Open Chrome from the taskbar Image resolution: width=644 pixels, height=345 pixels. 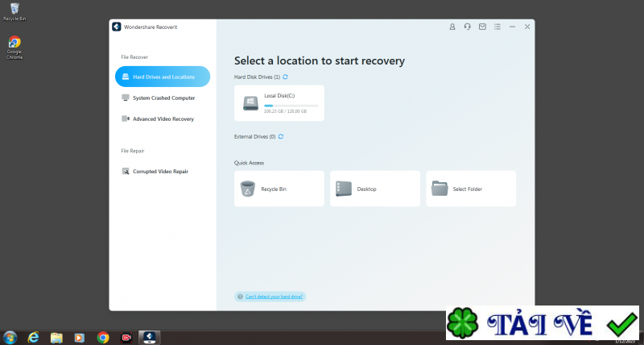pos(103,338)
